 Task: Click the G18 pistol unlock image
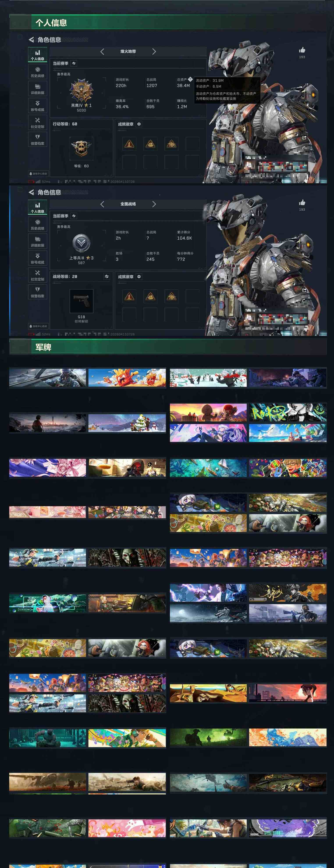click(81, 301)
